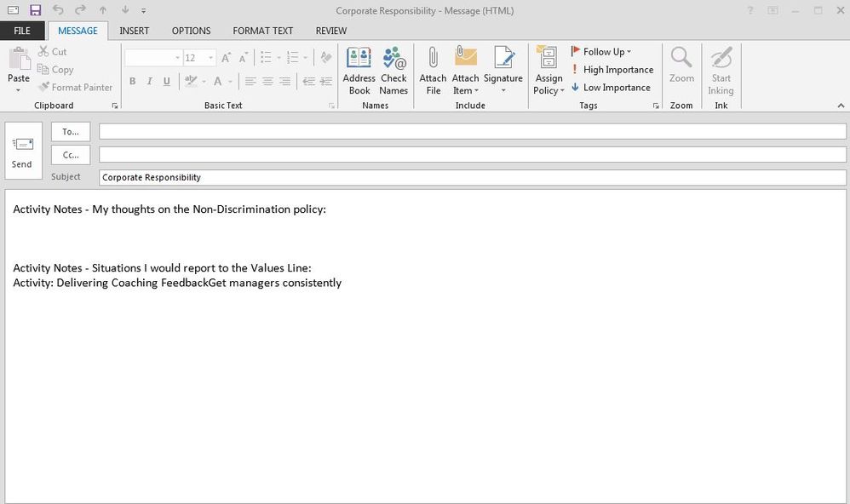Click Attach File paperclip

pyautogui.click(x=433, y=71)
